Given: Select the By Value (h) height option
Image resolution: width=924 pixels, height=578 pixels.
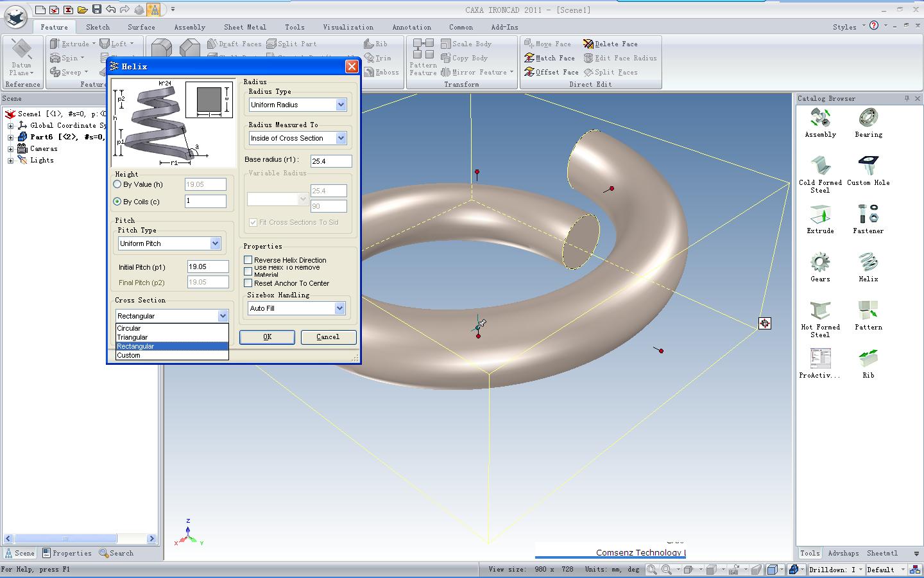Looking at the screenshot, I should pos(117,184).
